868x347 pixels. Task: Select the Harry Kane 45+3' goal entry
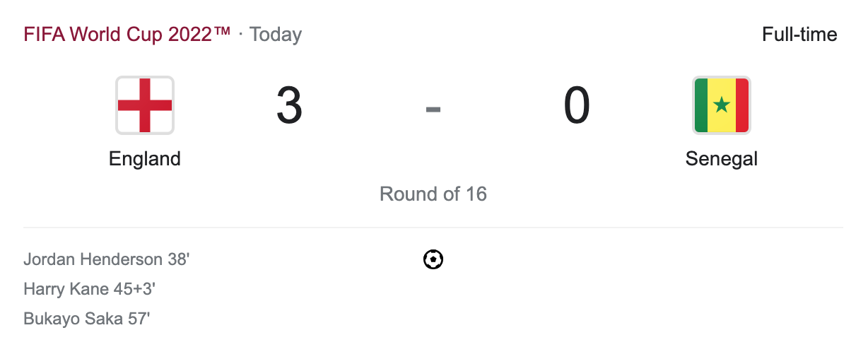point(90,289)
